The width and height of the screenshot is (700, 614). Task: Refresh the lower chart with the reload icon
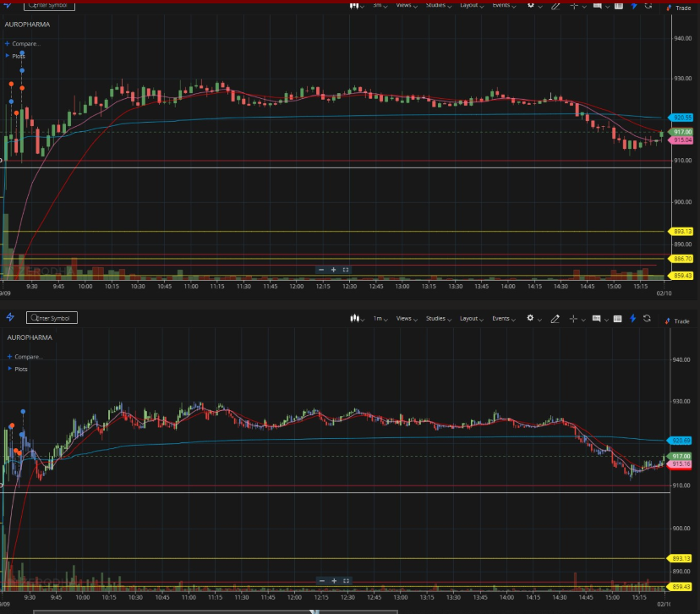point(647,318)
